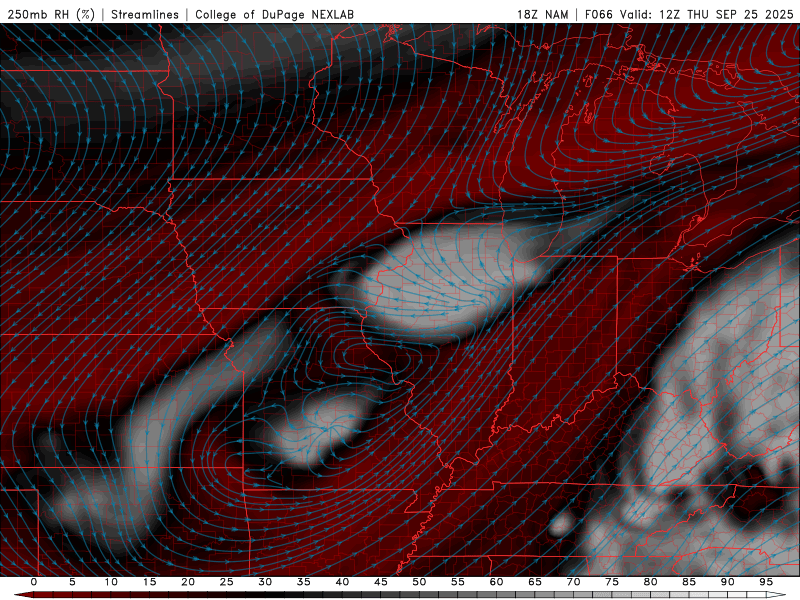
Task: Select the "Streamlines" header label
Action: click(145, 14)
